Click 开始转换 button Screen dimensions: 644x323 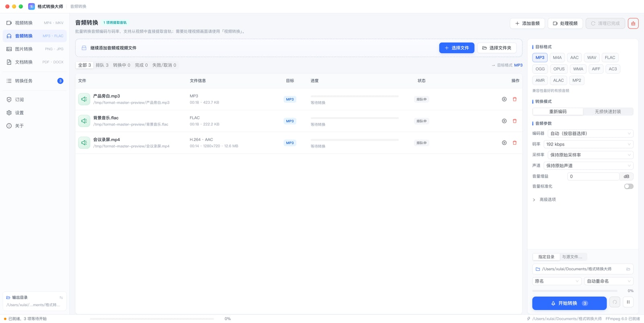pos(569,303)
